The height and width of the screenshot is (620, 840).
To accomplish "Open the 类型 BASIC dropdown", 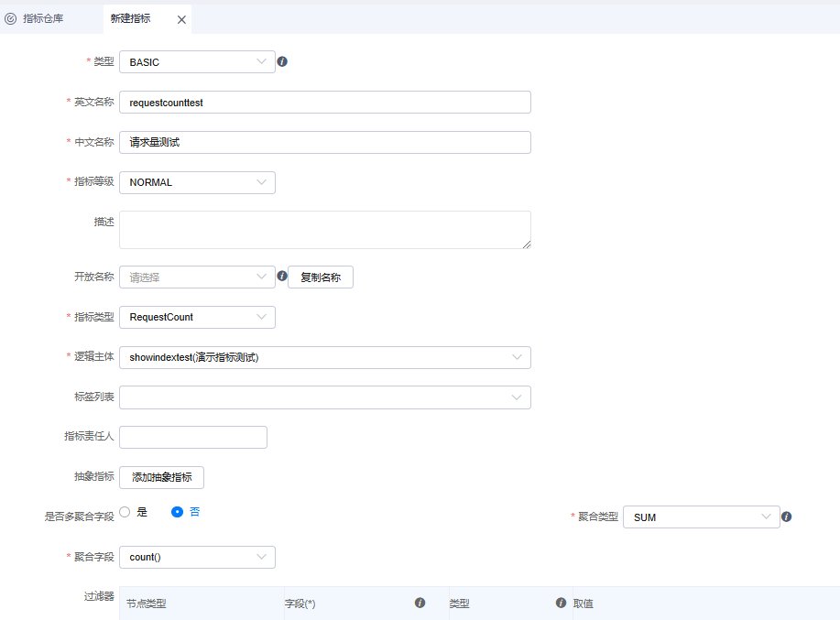I will pos(197,62).
